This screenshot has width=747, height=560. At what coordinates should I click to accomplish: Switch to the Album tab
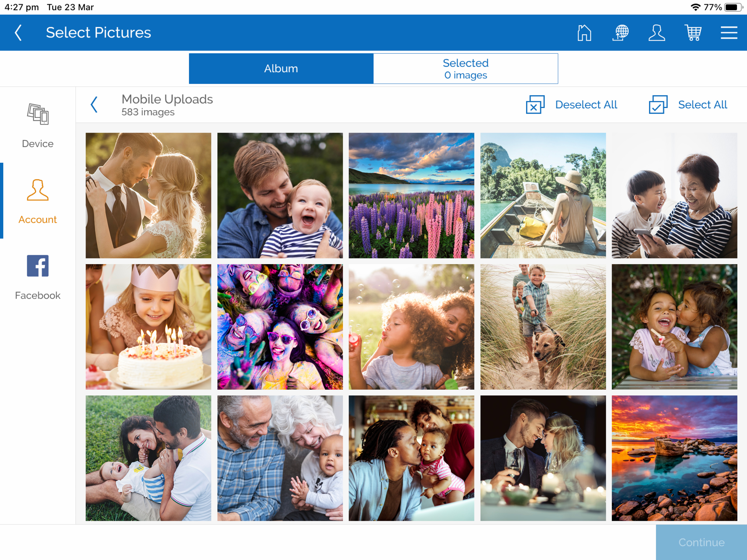281,69
